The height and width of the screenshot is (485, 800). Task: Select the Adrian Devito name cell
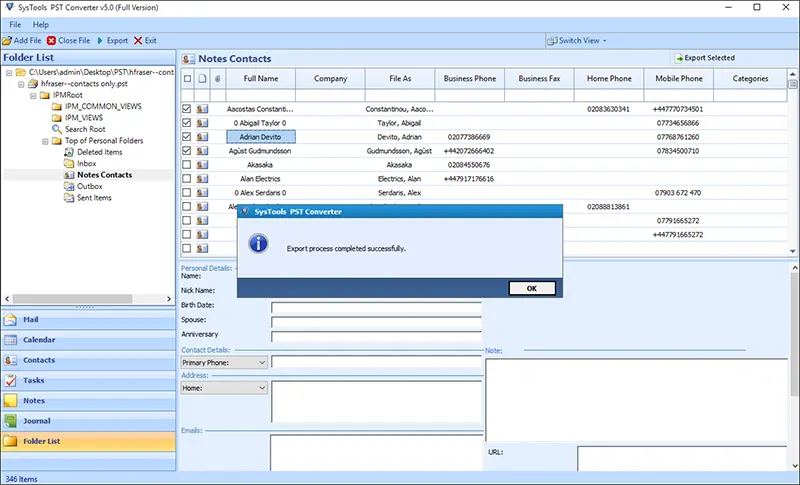(x=261, y=137)
